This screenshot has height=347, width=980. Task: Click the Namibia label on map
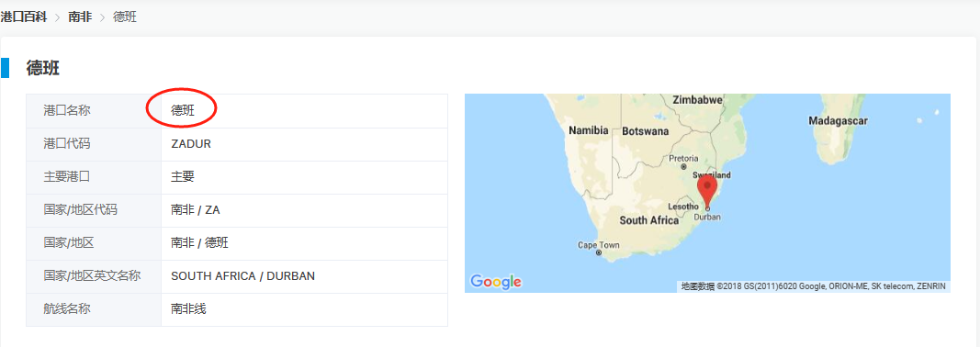588,130
